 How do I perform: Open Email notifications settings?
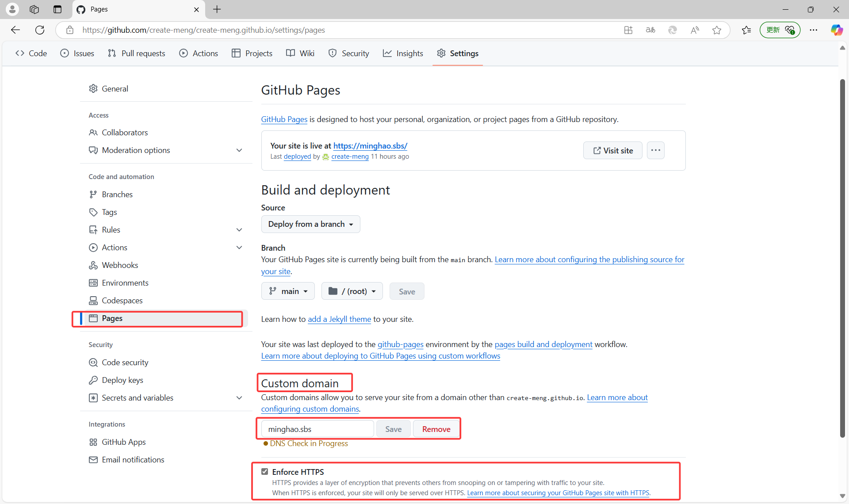click(x=133, y=459)
